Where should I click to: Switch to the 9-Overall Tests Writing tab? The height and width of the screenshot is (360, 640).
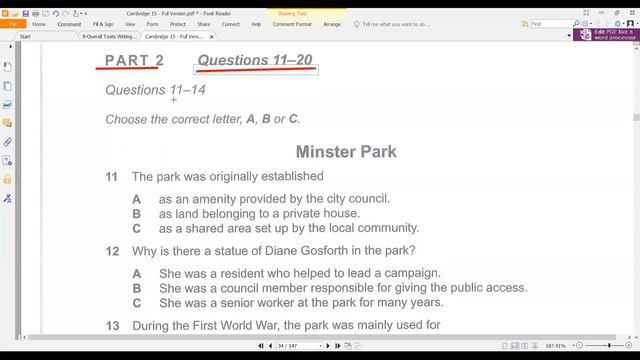click(x=109, y=36)
